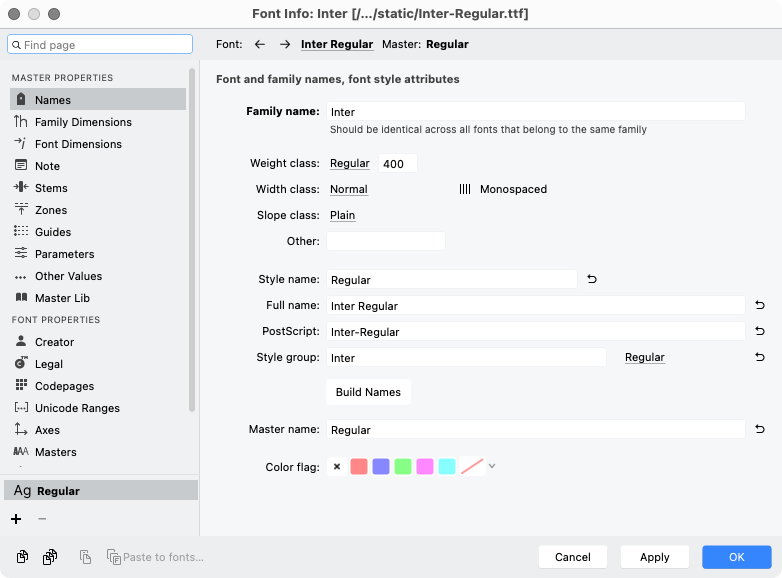Screen dimensions: 782x578
Task: Open the Master Regular selector
Action: (447, 44)
